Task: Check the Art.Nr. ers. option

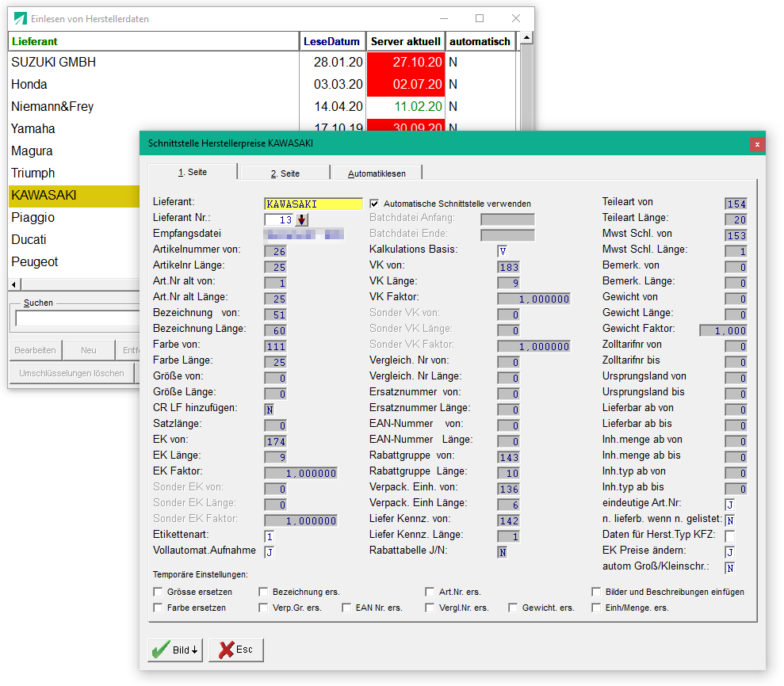Action: pyautogui.click(x=430, y=592)
